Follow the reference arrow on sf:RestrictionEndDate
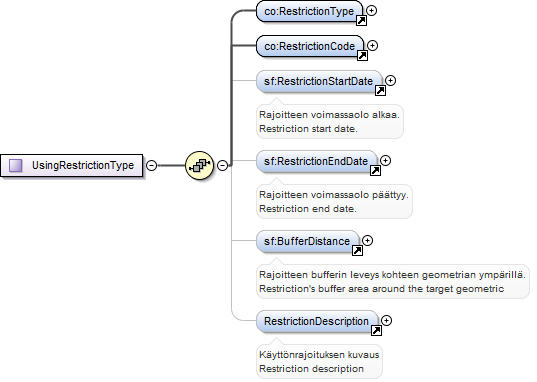 376,171
